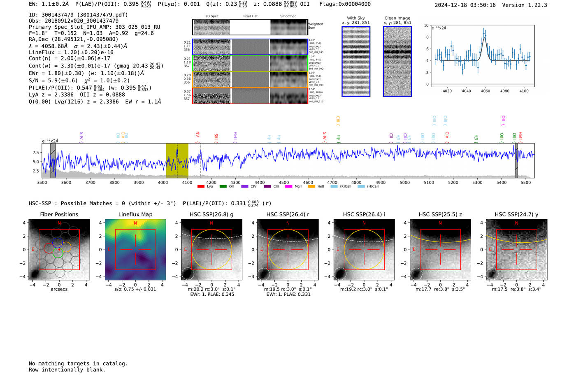
Task: Click the green fiber hexagon in Fiber Positions
Action: pos(58,252)
